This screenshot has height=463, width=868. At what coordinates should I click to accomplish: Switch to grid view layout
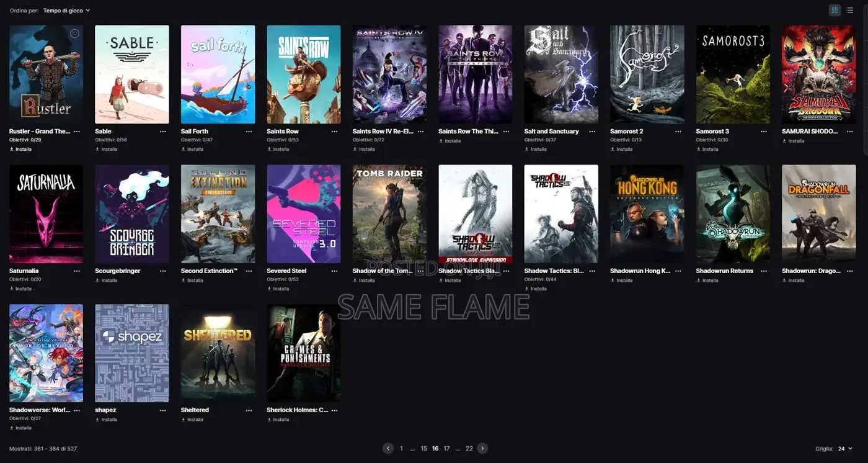(x=835, y=10)
